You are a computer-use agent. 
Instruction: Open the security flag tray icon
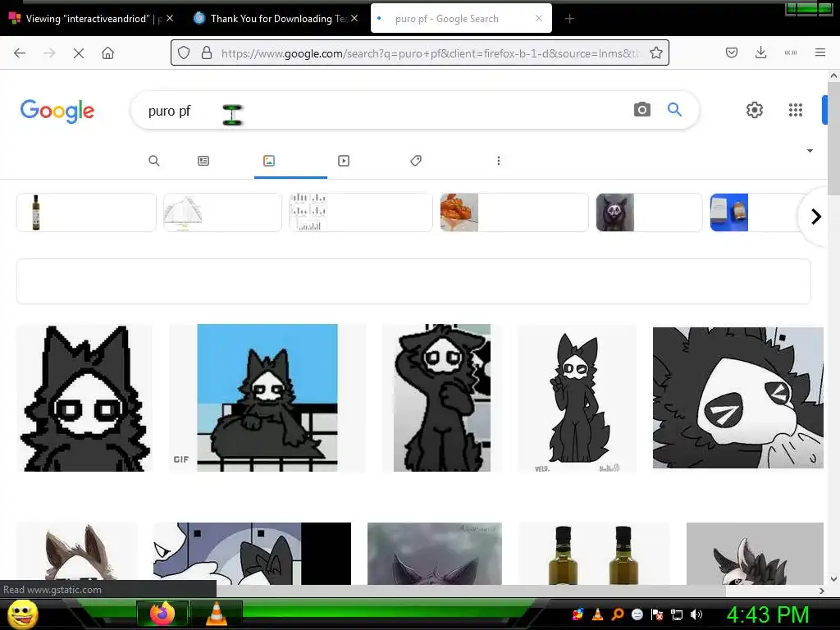tap(657, 614)
